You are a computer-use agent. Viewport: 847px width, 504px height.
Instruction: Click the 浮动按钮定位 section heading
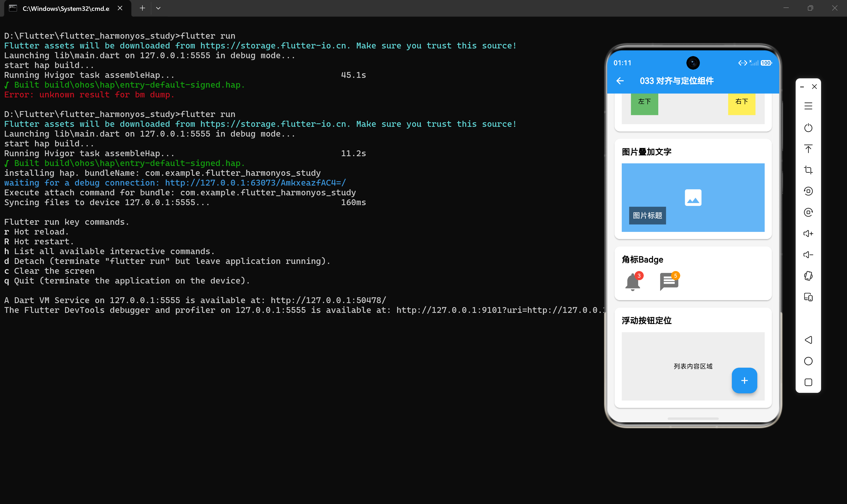647,321
